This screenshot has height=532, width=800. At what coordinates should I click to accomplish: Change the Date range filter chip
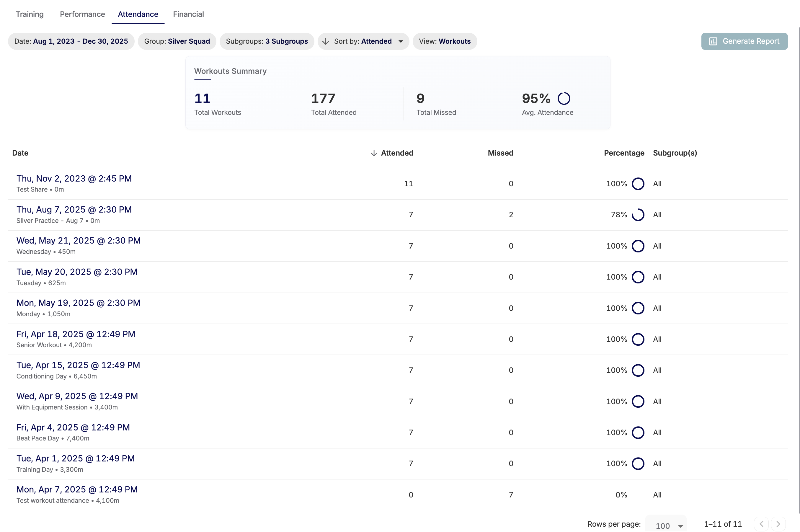click(71, 41)
